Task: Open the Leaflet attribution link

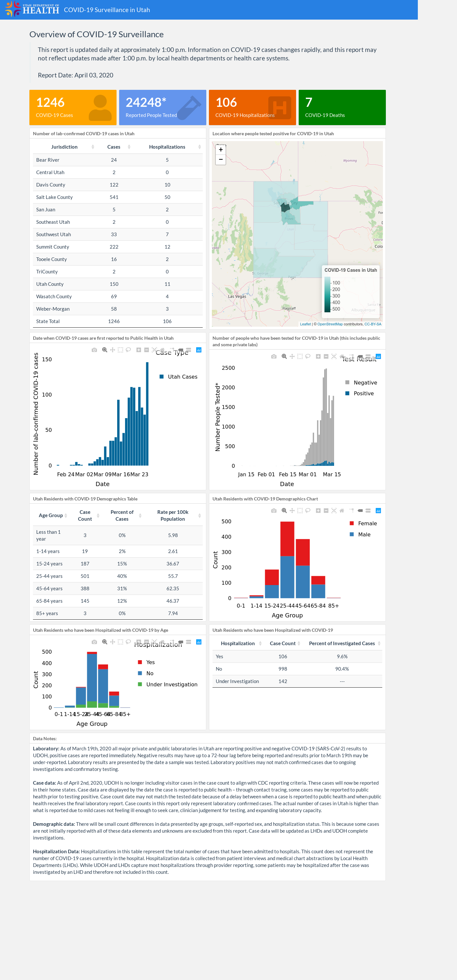Action: tap(305, 324)
